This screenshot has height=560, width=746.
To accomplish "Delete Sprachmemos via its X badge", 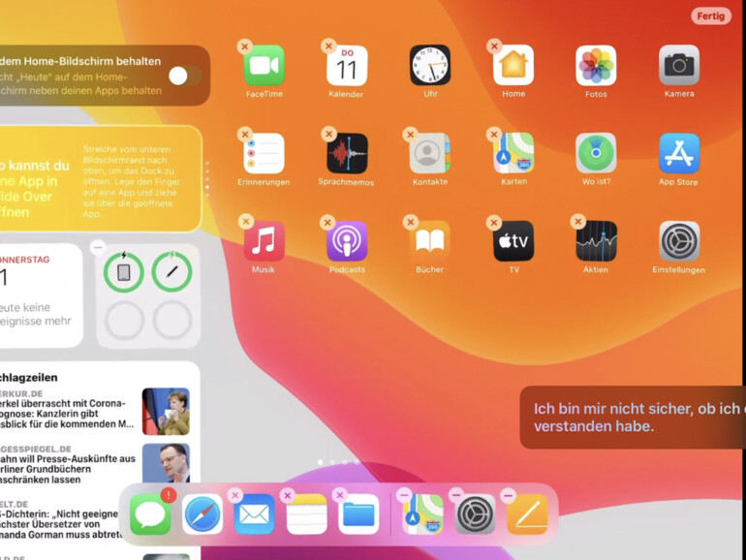I will (x=328, y=134).
